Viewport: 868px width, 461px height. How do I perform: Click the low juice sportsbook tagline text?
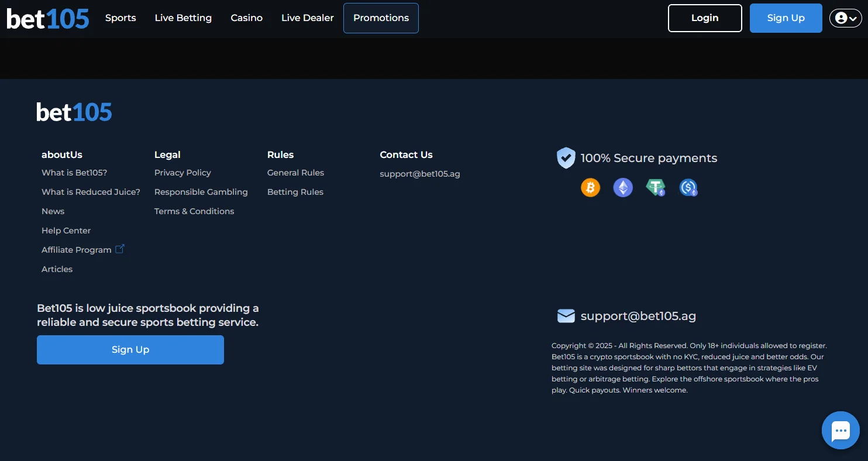coord(147,315)
